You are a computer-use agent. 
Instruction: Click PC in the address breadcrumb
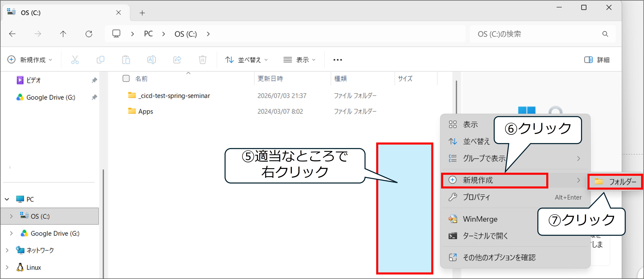click(x=148, y=34)
